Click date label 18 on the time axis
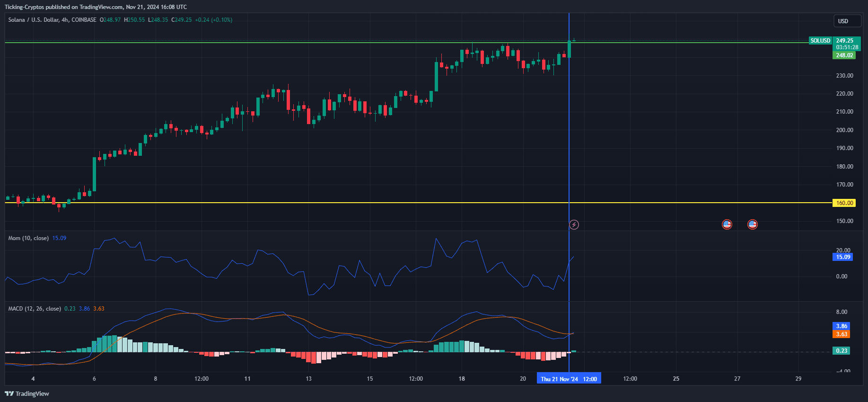868x402 pixels. tap(462, 379)
